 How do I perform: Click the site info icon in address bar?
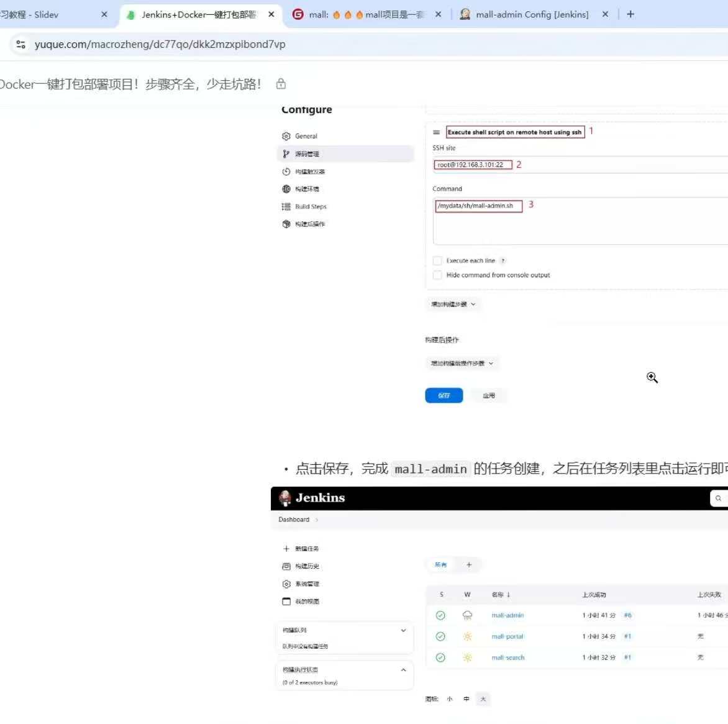click(20, 44)
